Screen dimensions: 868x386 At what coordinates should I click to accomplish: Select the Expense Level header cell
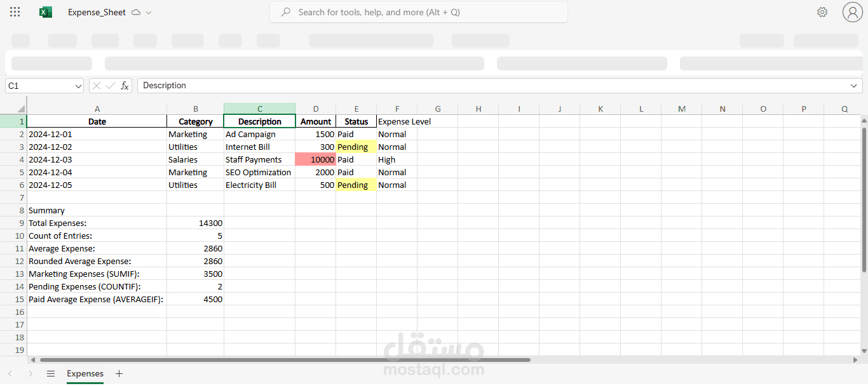397,121
